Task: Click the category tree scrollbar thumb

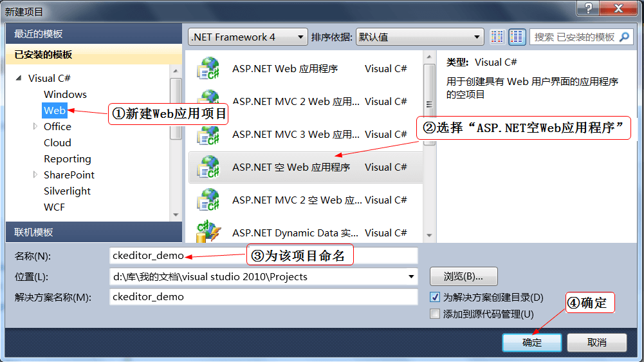Action: pyautogui.click(x=176, y=109)
